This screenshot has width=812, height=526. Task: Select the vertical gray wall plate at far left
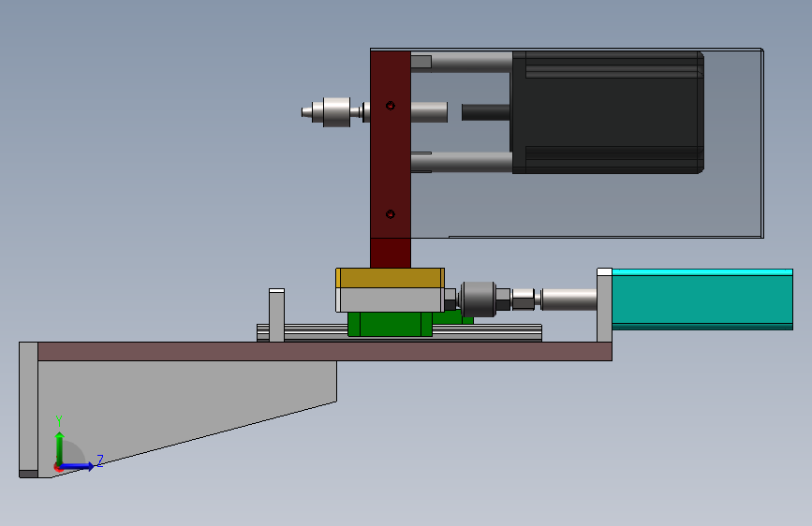tap(28, 410)
